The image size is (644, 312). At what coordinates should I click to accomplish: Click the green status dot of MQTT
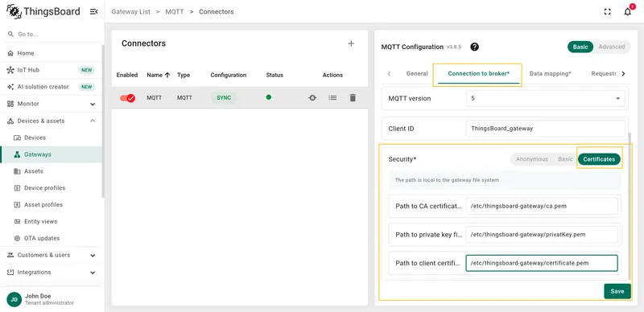click(269, 97)
